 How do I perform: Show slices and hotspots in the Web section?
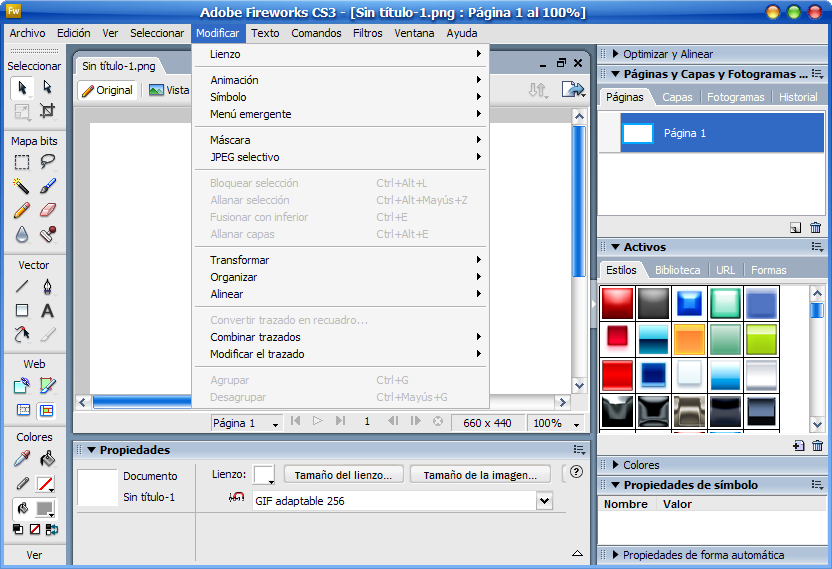tap(47, 410)
